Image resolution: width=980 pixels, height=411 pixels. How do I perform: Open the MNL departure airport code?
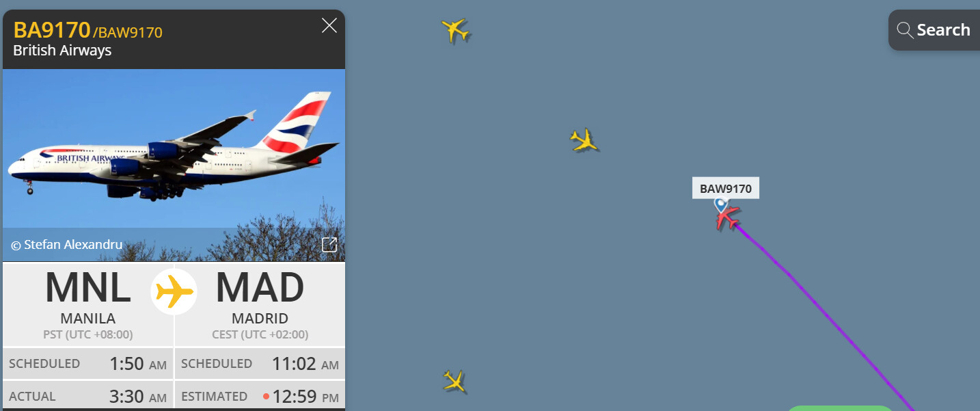(88, 288)
